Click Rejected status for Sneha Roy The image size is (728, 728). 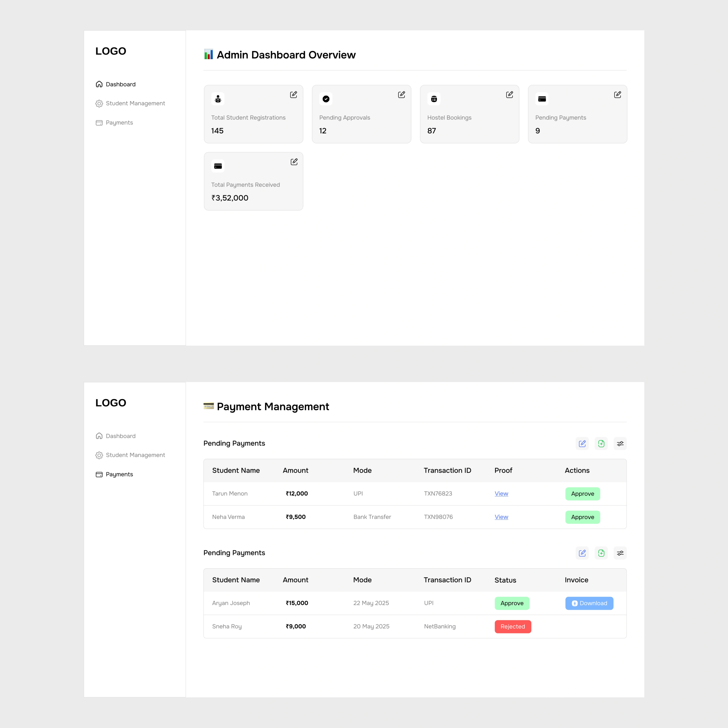click(x=512, y=627)
